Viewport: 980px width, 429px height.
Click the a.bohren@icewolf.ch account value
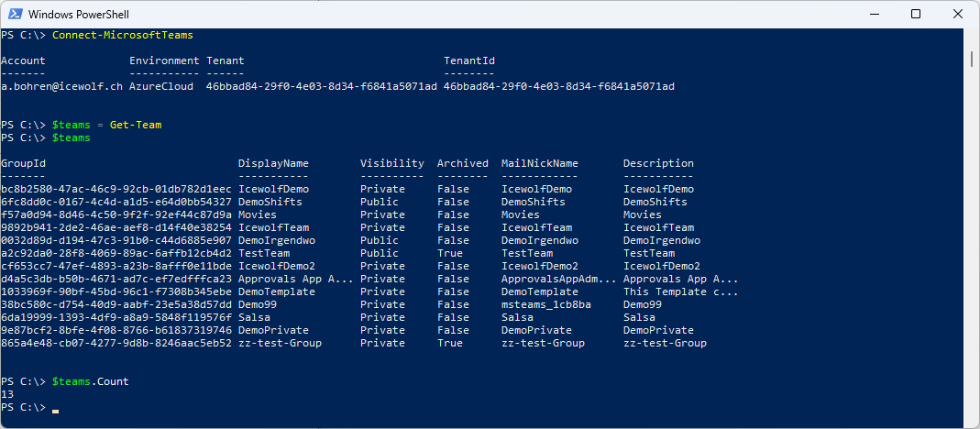pos(61,86)
